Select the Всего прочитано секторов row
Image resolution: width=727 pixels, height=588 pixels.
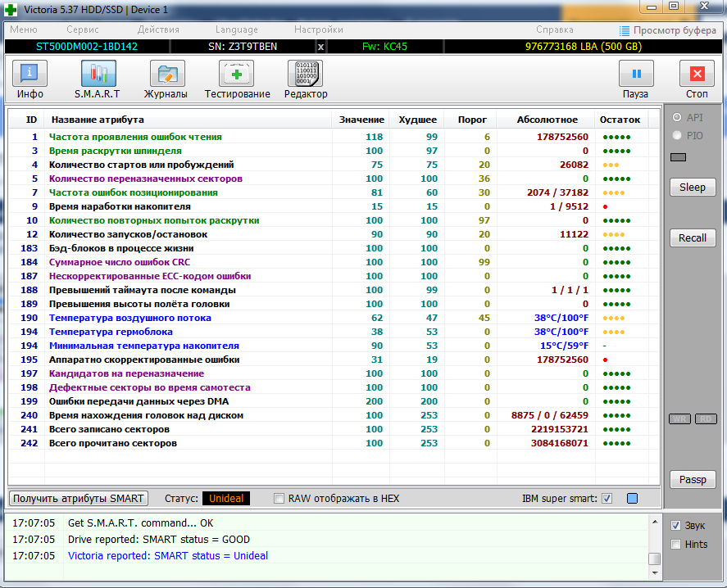(334, 443)
